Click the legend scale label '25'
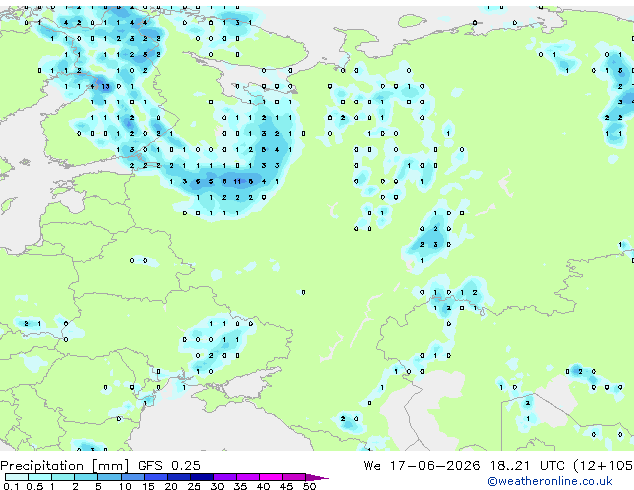634x490 pixels. coord(194,486)
